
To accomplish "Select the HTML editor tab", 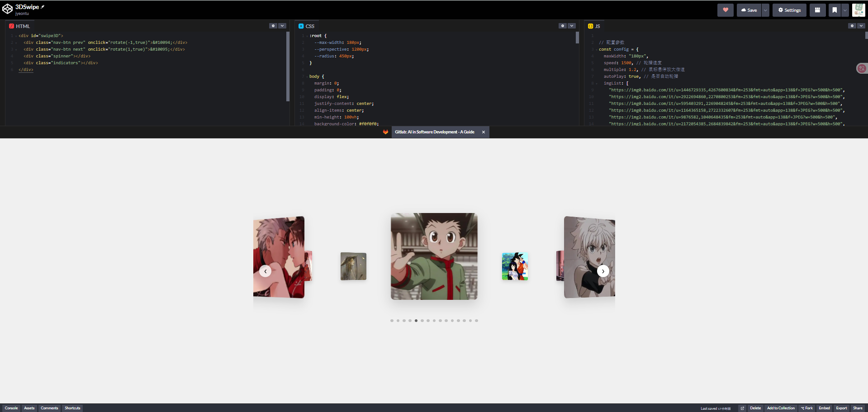I will [19, 26].
